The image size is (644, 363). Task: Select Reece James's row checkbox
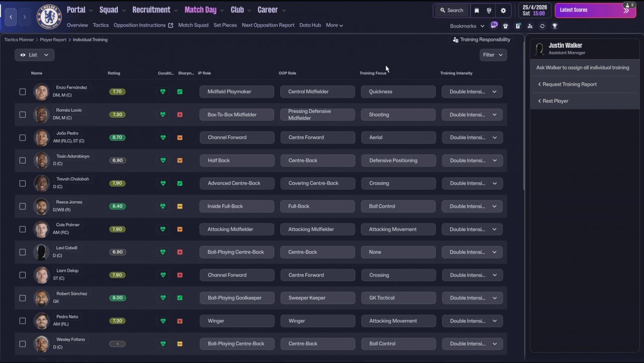(x=22, y=206)
